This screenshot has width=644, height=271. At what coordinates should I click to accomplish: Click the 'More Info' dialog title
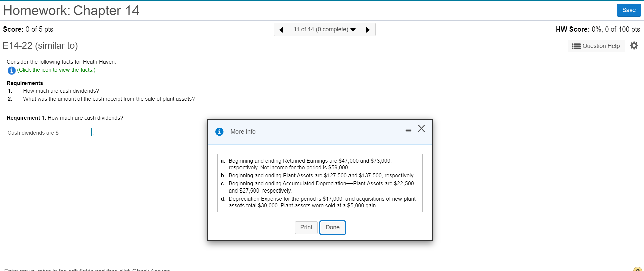(x=243, y=132)
